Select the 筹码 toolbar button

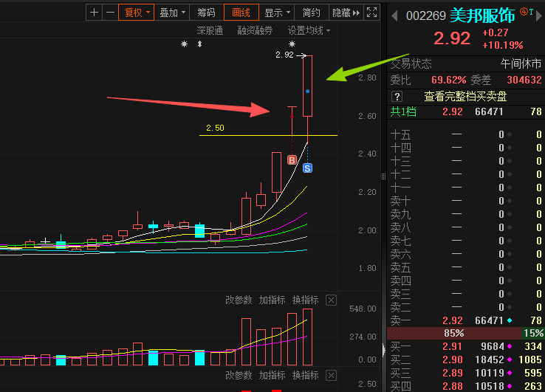point(207,13)
